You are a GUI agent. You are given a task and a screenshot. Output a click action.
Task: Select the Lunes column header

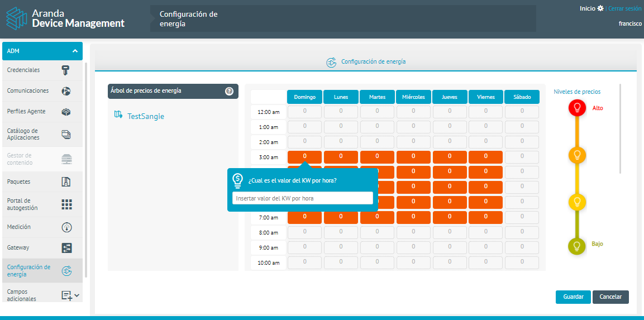click(x=341, y=97)
